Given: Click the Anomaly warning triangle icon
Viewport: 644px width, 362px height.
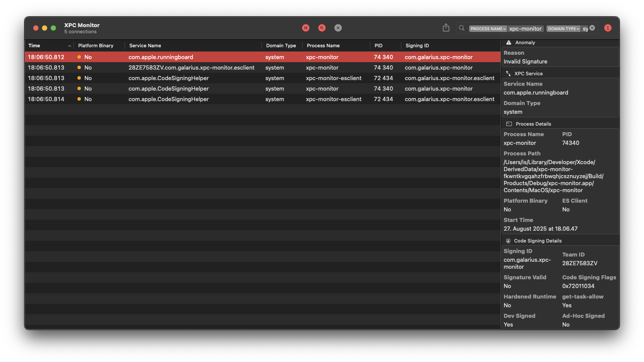Looking at the screenshot, I should [x=508, y=42].
